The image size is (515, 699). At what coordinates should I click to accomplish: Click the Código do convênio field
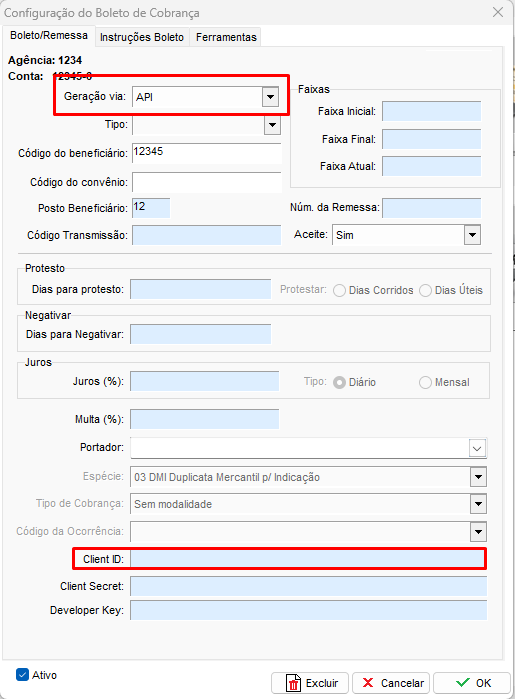(207, 182)
